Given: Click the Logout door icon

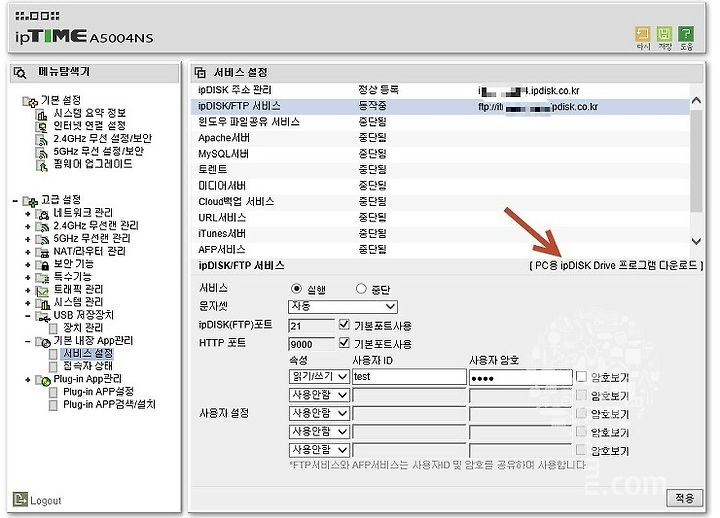Looking at the screenshot, I should [x=20, y=499].
